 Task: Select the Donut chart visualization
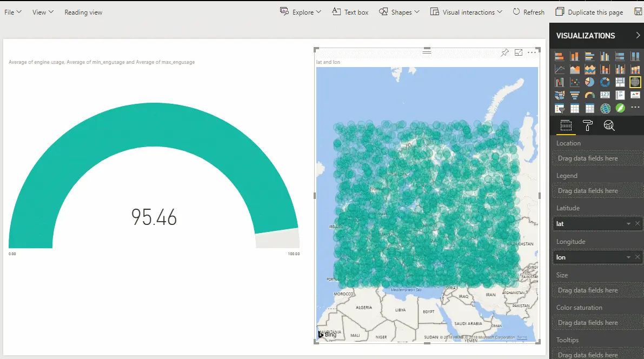click(605, 82)
